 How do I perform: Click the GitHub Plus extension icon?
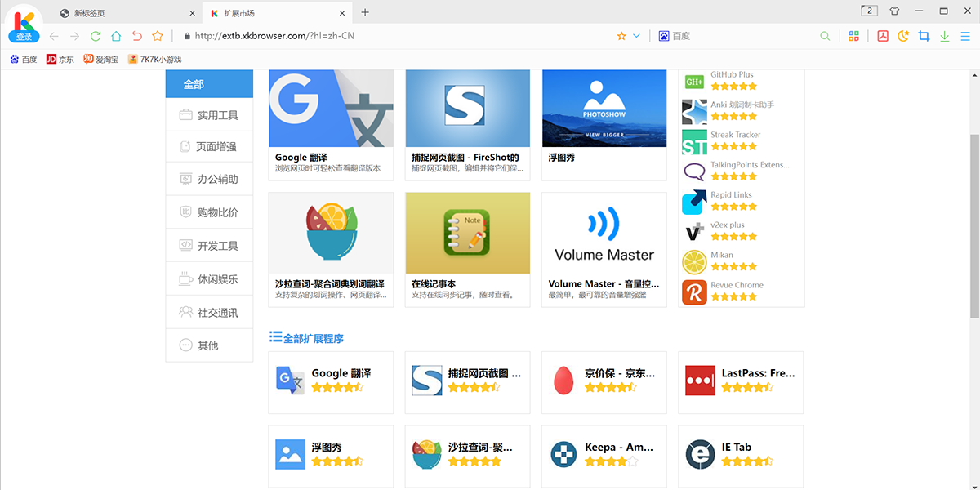[694, 82]
